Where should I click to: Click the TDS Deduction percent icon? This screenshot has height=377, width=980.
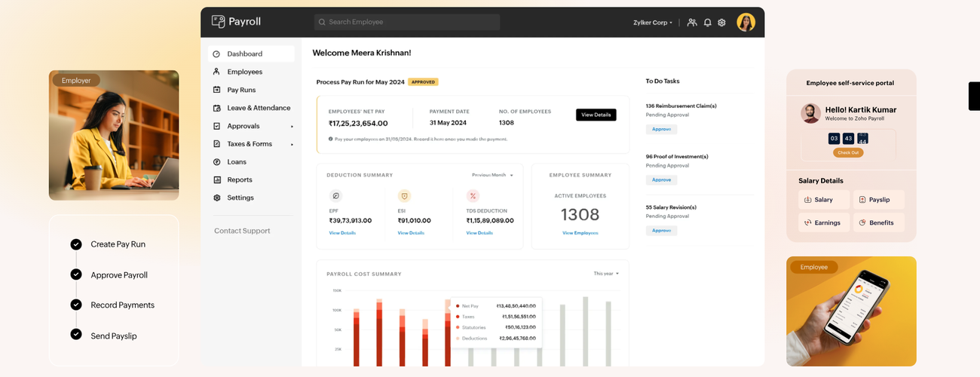point(473,196)
